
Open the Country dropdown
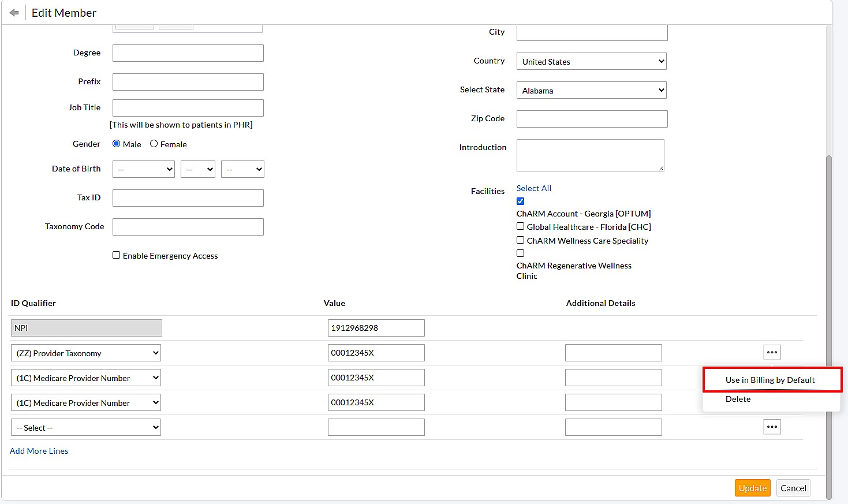592,61
